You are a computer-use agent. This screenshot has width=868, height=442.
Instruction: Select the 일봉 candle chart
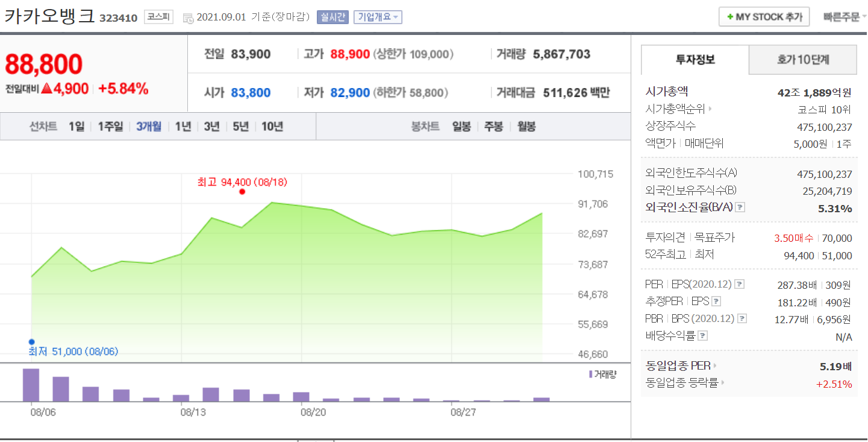[461, 127]
